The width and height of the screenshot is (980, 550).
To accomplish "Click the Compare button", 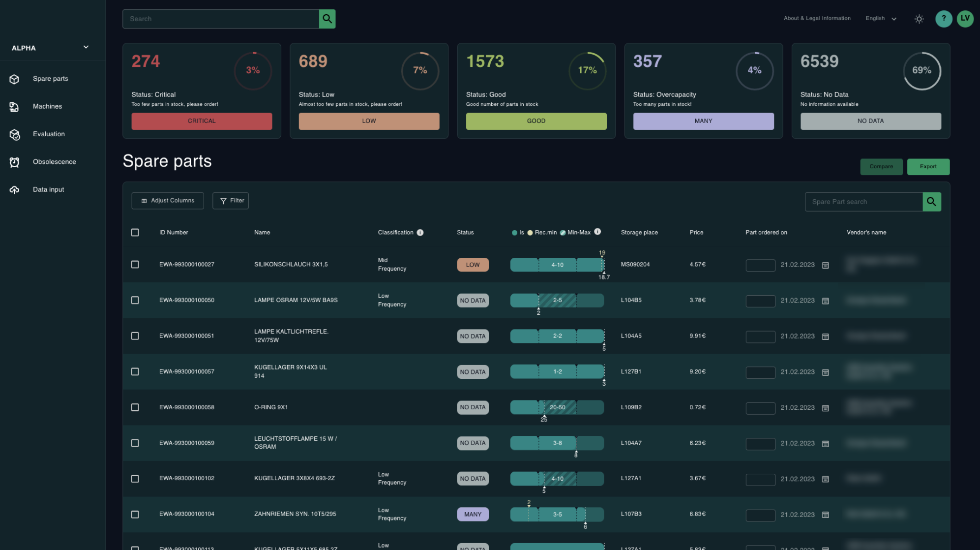I will click(881, 167).
